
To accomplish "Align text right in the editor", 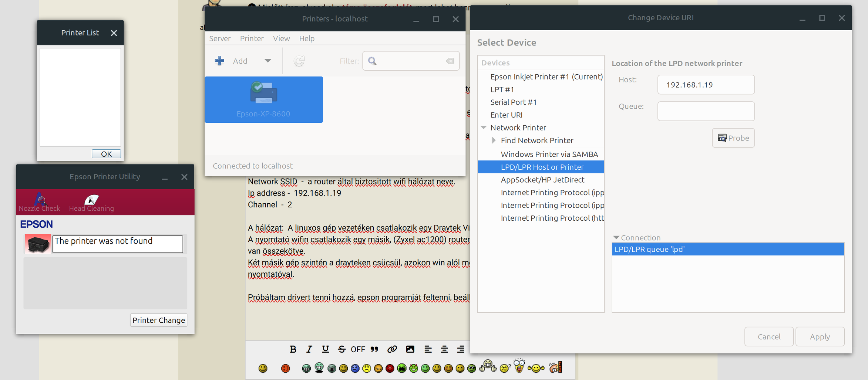I will pyautogui.click(x=461, y=349).
